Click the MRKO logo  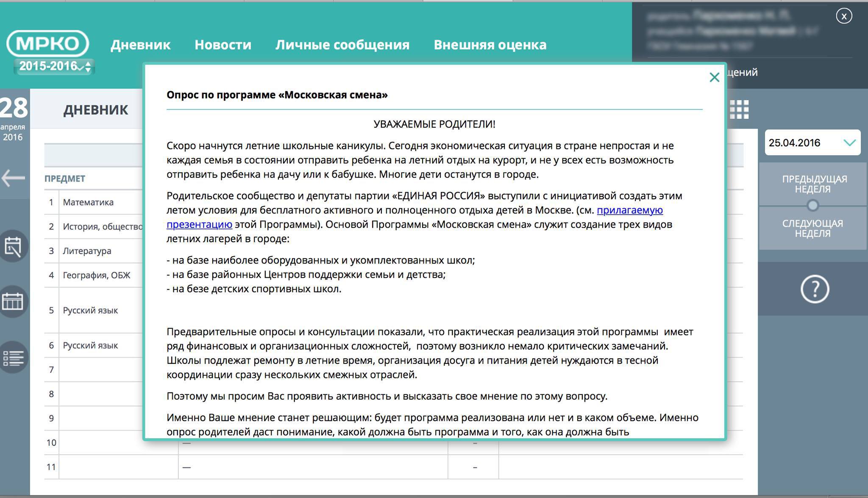point(47,43)
